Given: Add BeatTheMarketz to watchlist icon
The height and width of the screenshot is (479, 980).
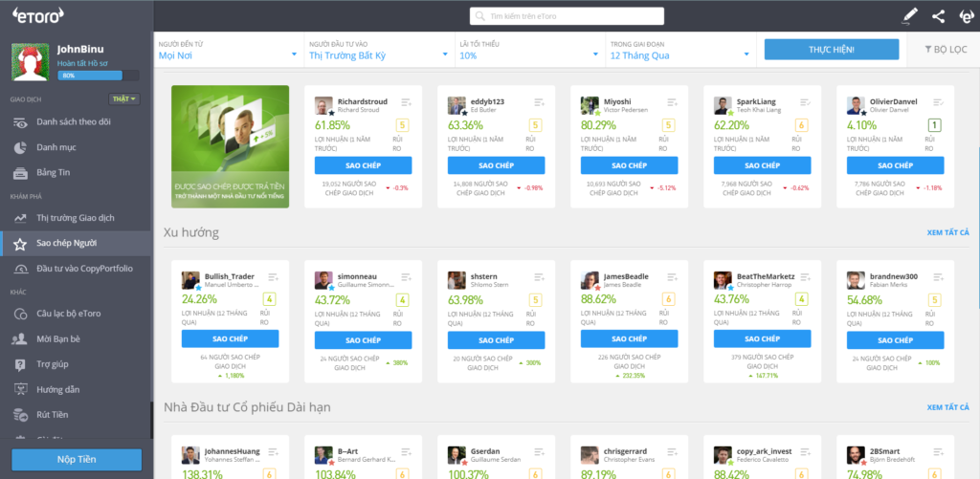Looking at the screenshot, I should click(806, 277).
